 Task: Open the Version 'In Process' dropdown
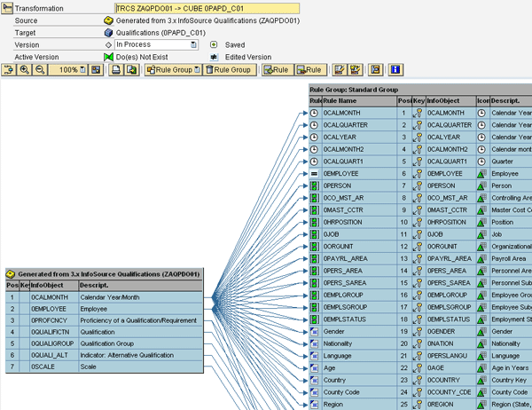click(192, 44)
